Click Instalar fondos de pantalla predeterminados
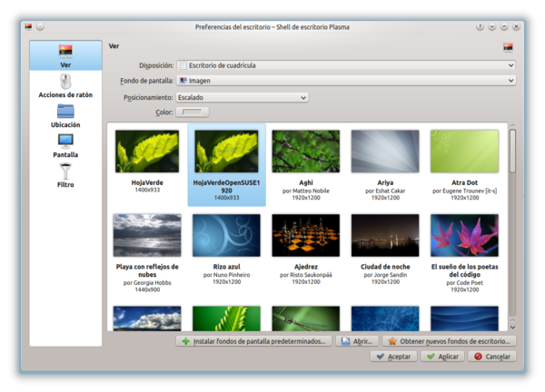This screenshot has width=545, height=392. pos(252,341)
